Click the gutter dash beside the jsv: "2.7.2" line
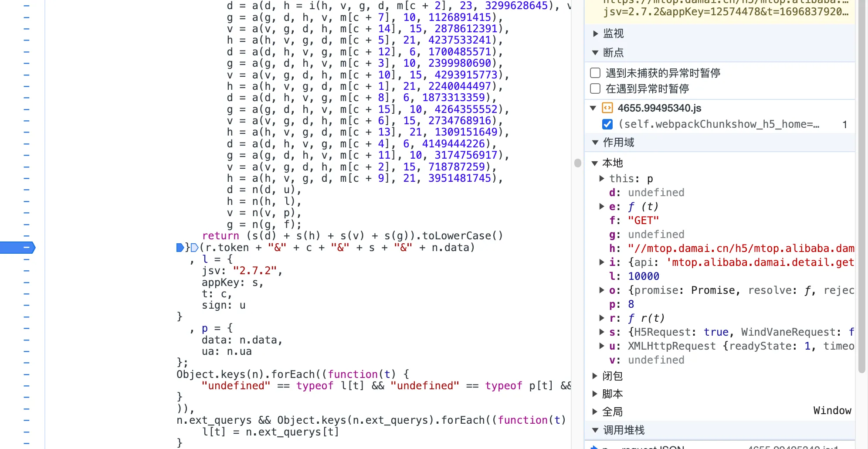The image size is (868, 449). [x=27, y=271]
